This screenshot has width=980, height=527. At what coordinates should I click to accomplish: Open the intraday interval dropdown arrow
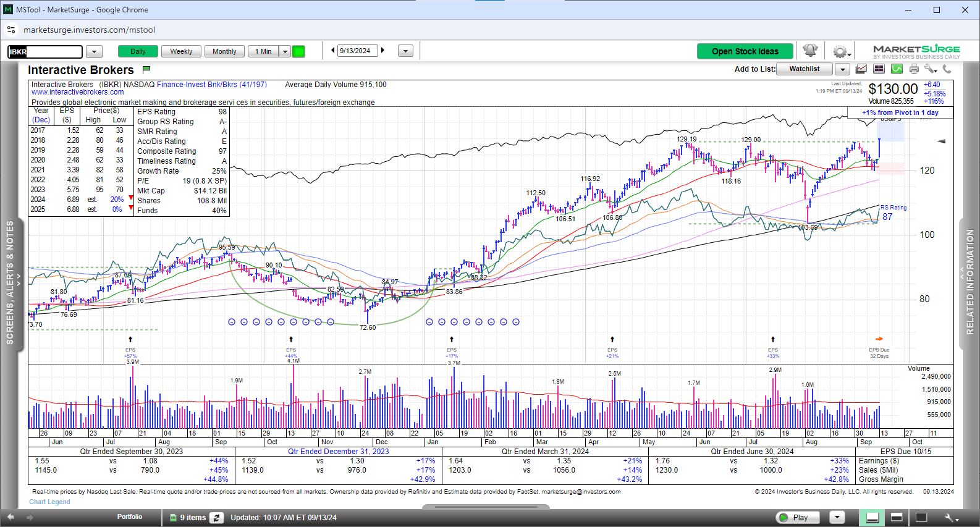point(285,51)
